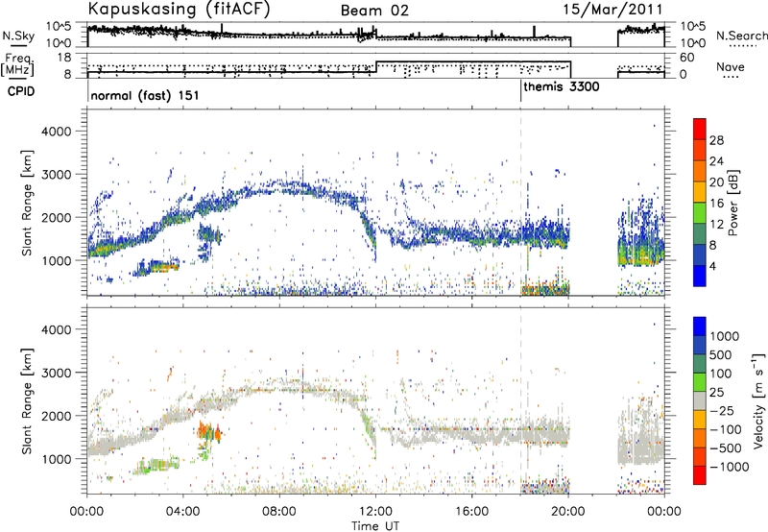The image size is (768, 532).
Task: Select the 12 dB label on Power colorbar
Action: click(716, 225)
